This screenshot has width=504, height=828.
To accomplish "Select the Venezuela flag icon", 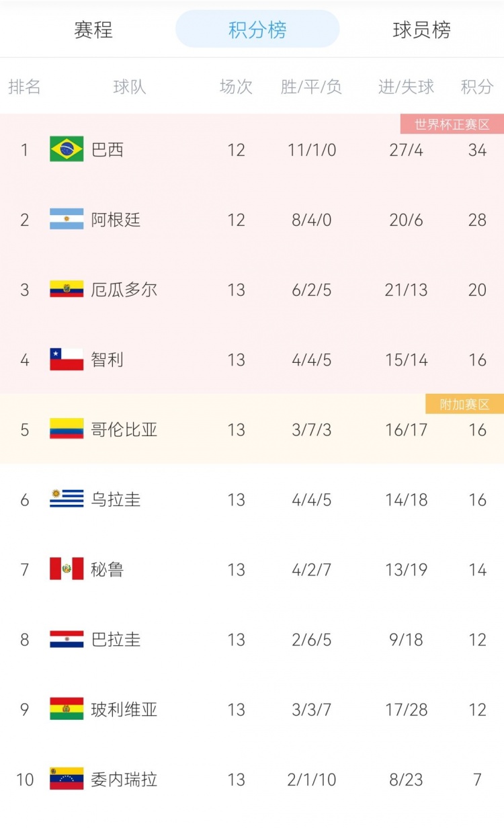I will (67, 779).
